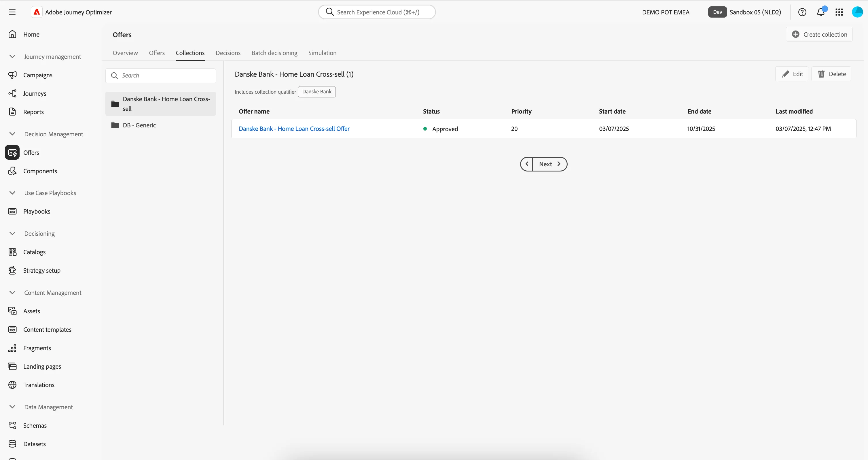Focus the Search Experience Cloud box
Screen dimensions: 868x460
coord(377,12)
